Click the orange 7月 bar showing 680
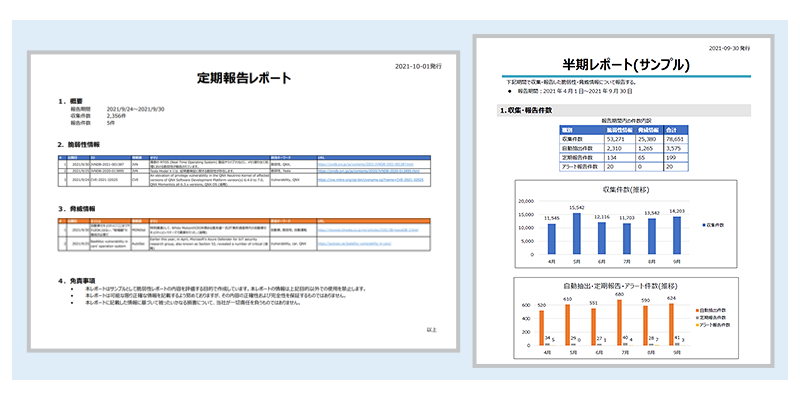 point(618,321)
